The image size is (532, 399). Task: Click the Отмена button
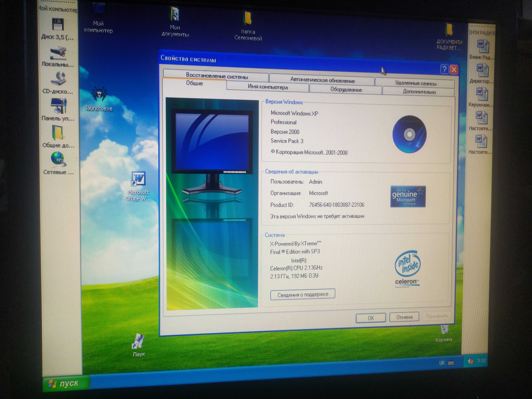click(x=404, y=317)
